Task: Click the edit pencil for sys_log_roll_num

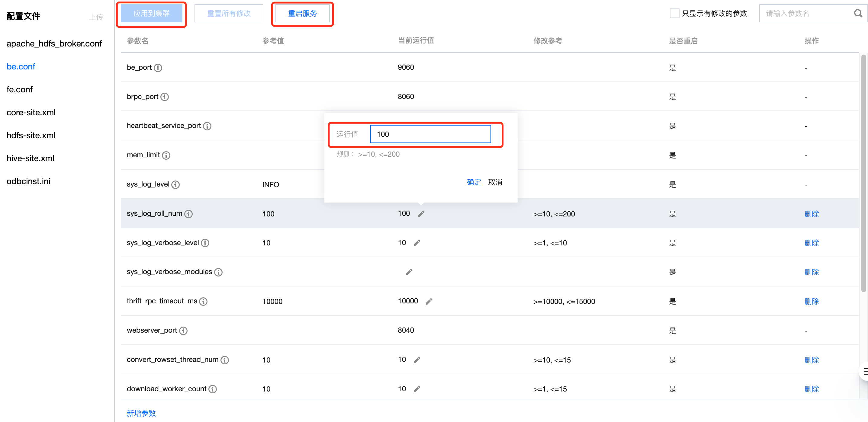Action: coord(421,214)
